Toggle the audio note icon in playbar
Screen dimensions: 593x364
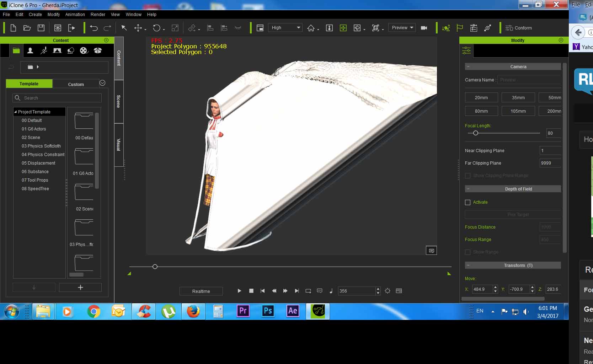[331, 291]
